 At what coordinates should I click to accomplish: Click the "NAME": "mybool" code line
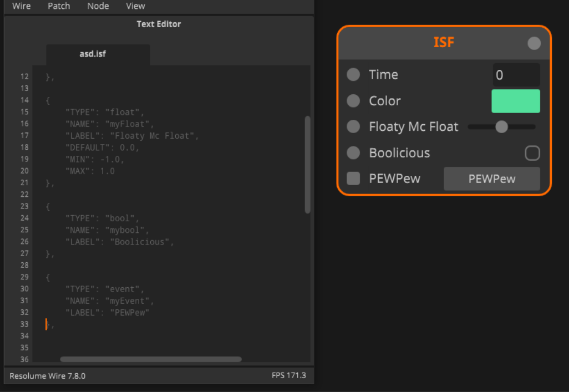click(107, 230)
